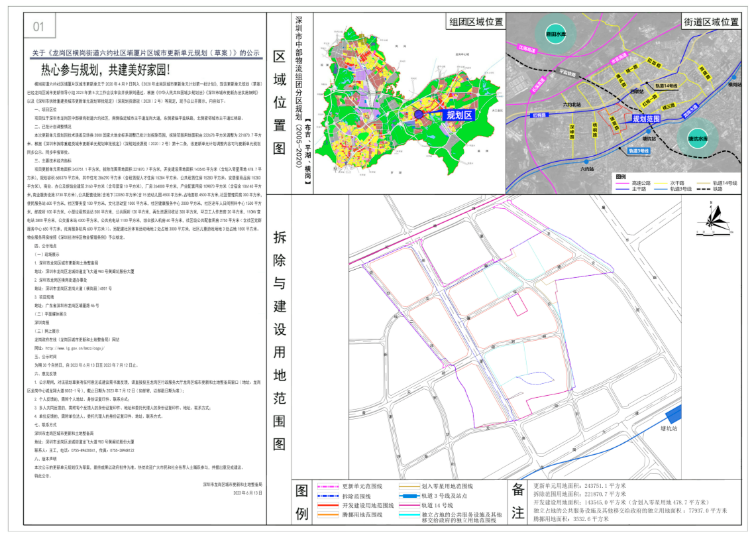This screenshot has height=537, width=756.
Task: Click the 红棉一路 yellow road label
Action: (x=649, y=100)
